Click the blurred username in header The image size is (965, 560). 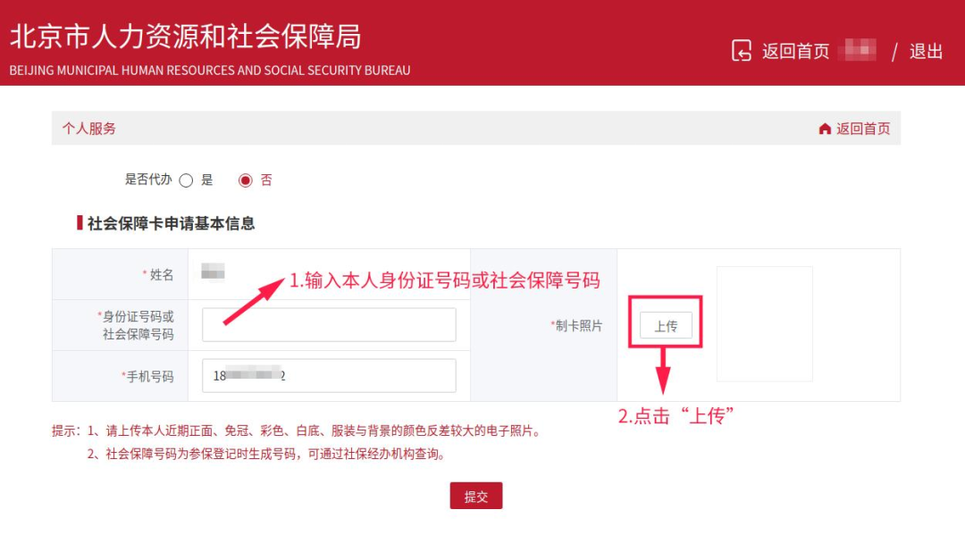coord(860,50)
